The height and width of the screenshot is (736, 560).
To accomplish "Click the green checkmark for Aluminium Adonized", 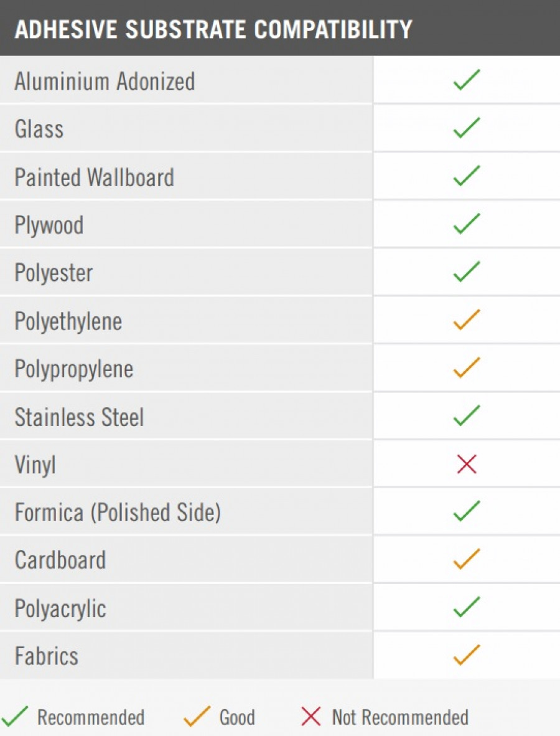I will point(467,79).
